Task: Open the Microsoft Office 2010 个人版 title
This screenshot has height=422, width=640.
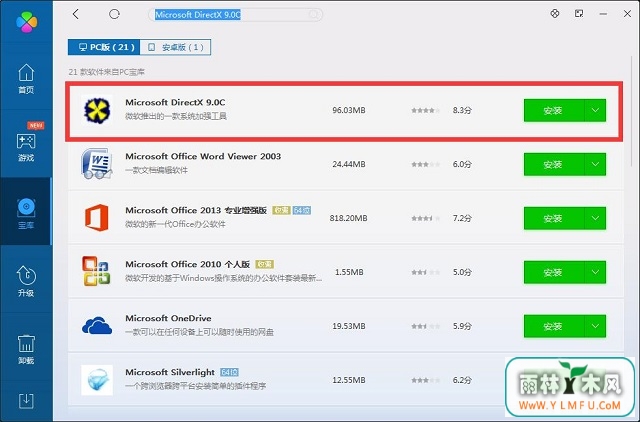Action: [x=187, y=264]
